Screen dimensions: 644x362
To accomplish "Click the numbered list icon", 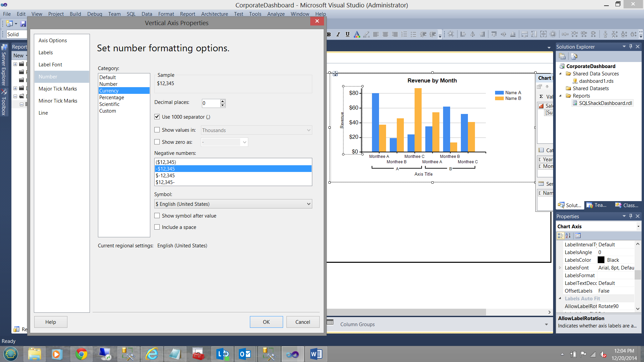I will [x=404, y=34].
